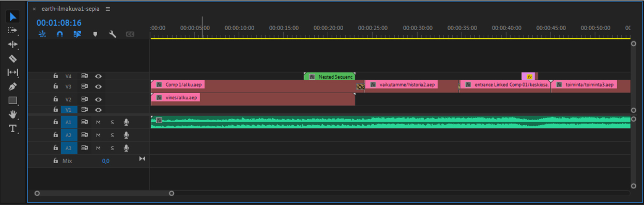Select the Rectangle tool

(13, 100)
